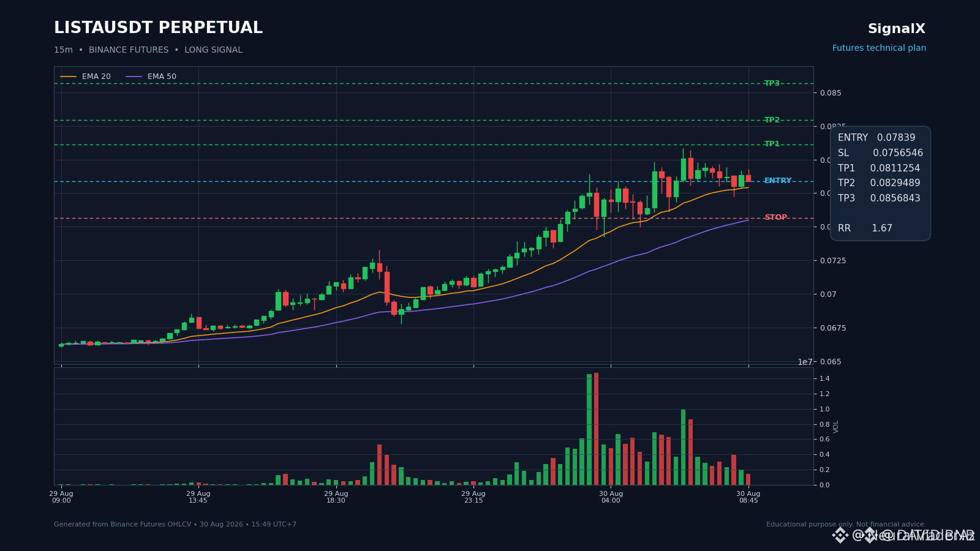Click the Generated from Binance Futures OHLCV footer
This screenshot has width=980, height=551.
click(x=175, y=525)
